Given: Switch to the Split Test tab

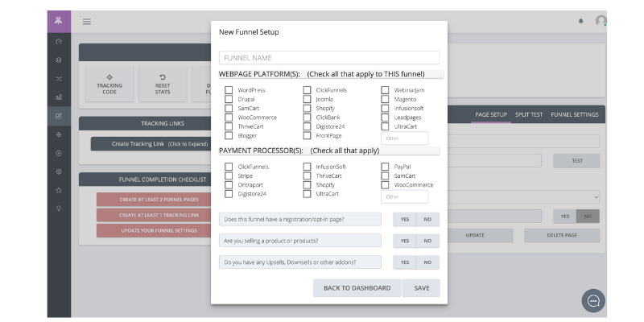Looking at the screenshot, I should [x=529, y=114].
